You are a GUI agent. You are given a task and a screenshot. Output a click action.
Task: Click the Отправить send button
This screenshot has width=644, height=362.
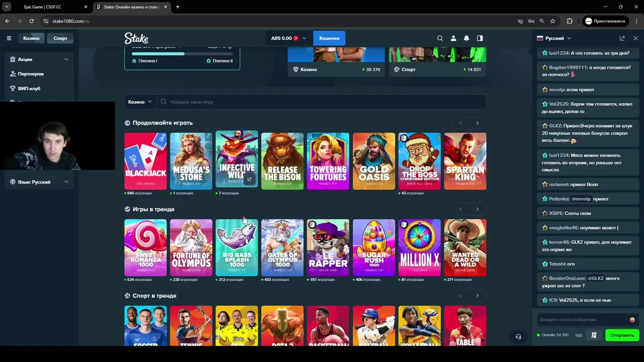tap(622, 335)
